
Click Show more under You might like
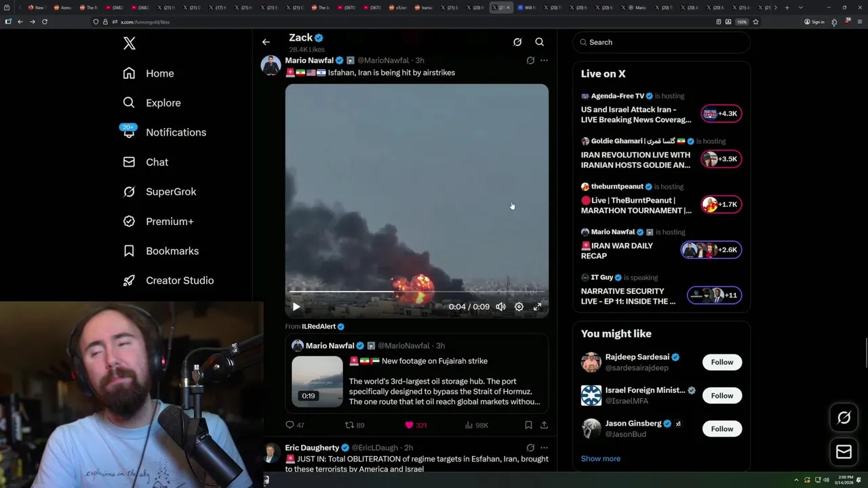click(x=601, y=459)
